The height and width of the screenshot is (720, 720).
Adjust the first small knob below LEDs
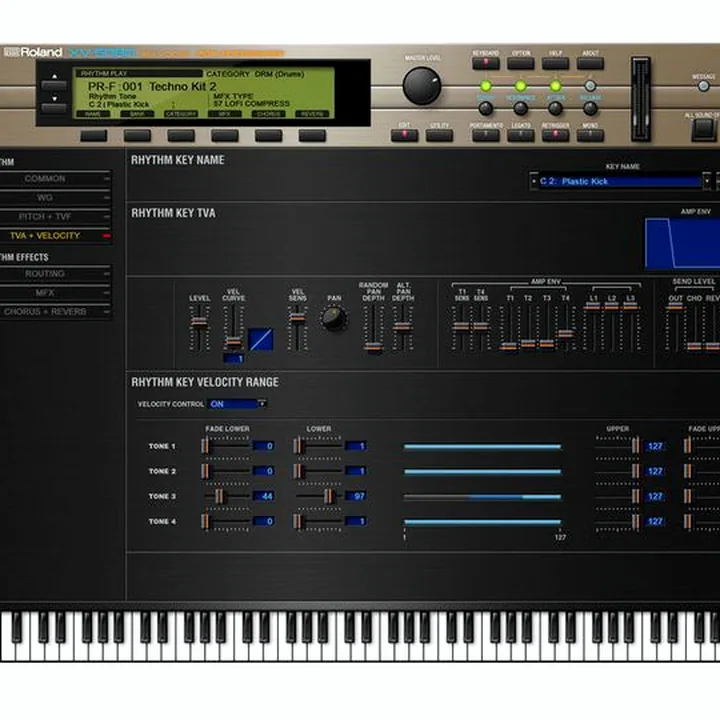(x=485, y=108)
